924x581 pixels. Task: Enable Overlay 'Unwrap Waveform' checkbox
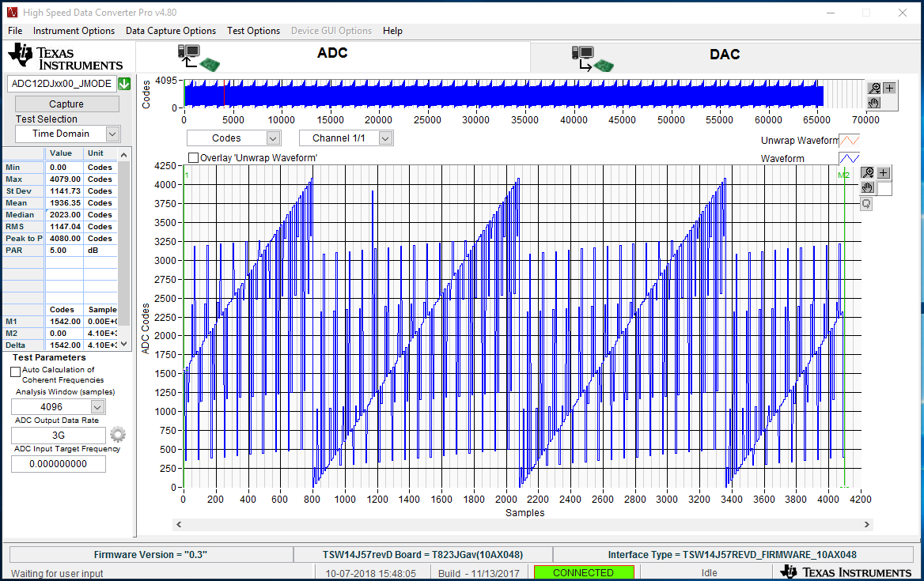(x=193, y=158)
